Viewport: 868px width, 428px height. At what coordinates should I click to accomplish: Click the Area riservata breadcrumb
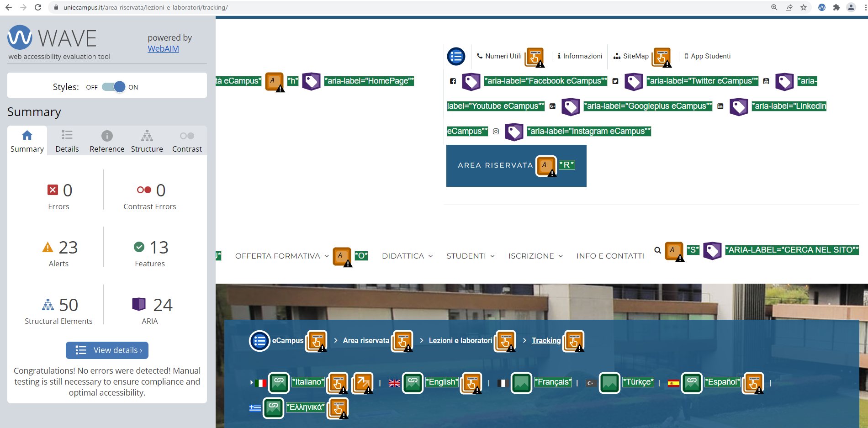coord(366,341)
